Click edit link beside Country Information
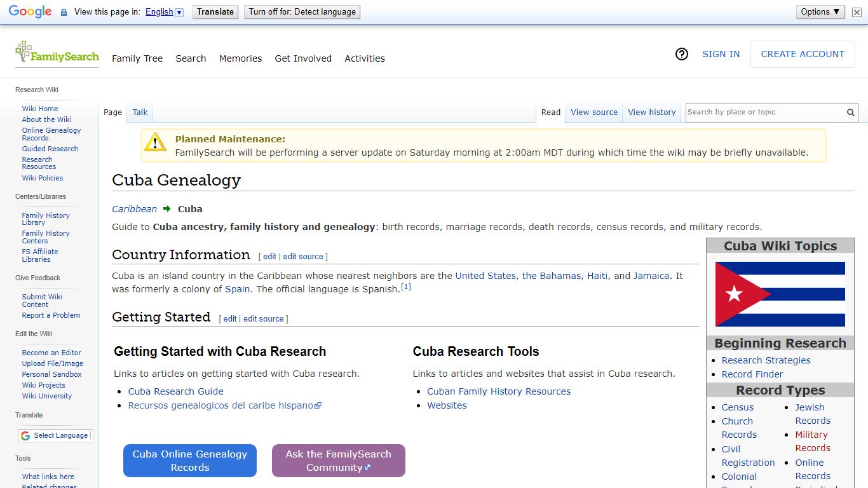Screen dimensions: 868x488 (x=269, y=257)
